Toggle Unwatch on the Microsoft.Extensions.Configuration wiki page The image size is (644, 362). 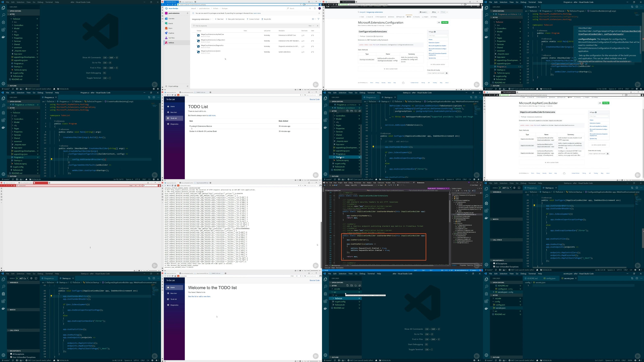[x=423, y=12]
